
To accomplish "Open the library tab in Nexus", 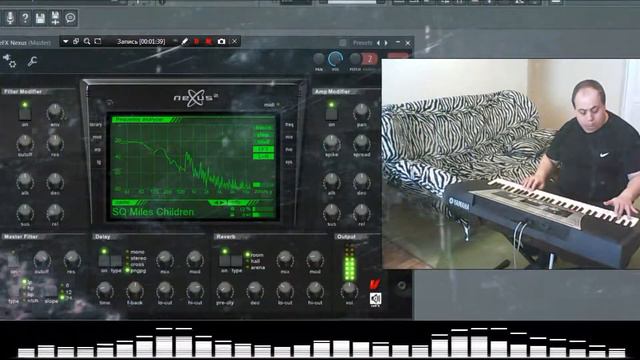I will click(x=96, y=124).
